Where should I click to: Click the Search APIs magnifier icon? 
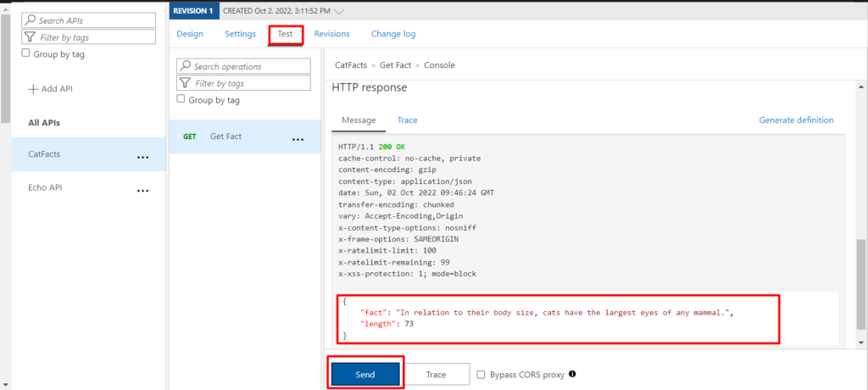click(x=31, y=20)
